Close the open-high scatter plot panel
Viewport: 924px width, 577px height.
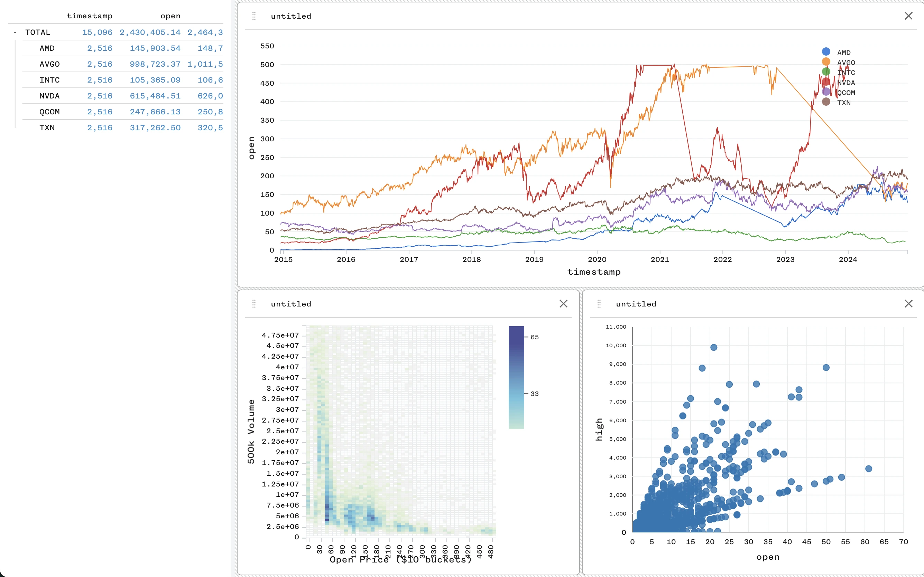908,304
